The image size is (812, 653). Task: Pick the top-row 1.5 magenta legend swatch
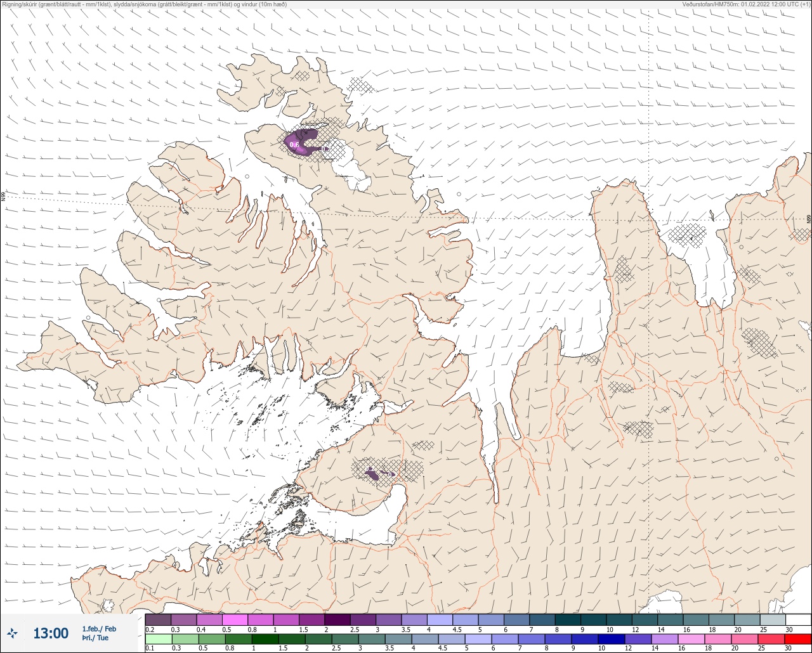(311, 620)
